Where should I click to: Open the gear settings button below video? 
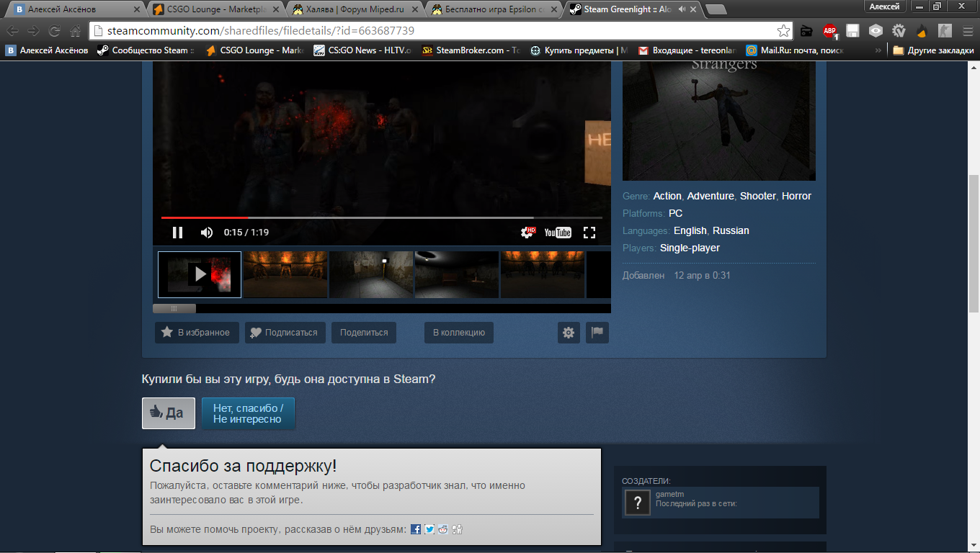click(x=569, y=333)
